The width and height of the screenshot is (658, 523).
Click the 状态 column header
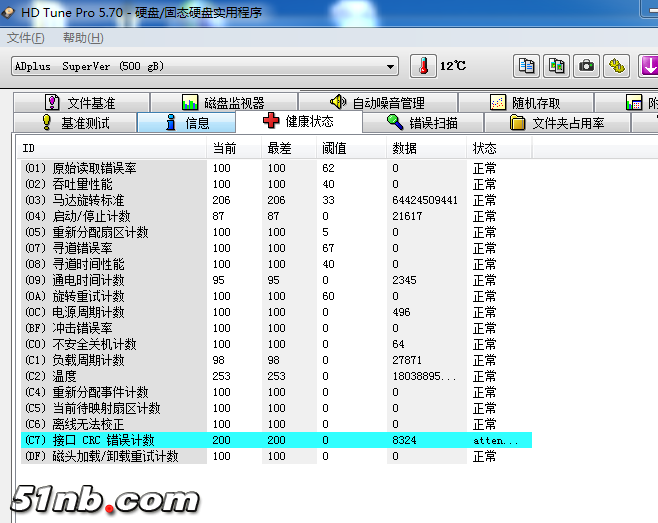484,147
